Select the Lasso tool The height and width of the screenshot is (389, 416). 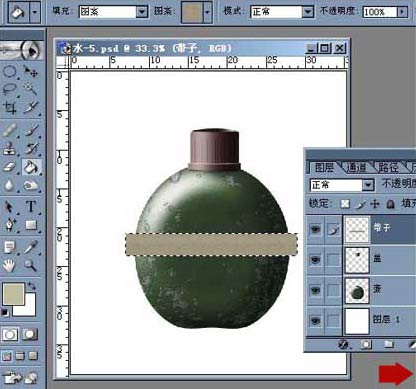point(10,89)
